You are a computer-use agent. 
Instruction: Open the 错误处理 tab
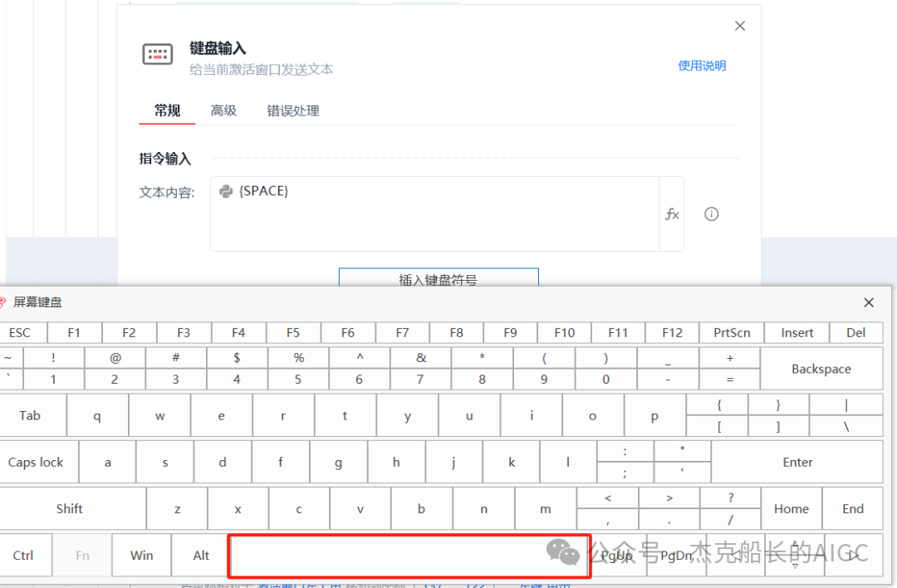292,110
